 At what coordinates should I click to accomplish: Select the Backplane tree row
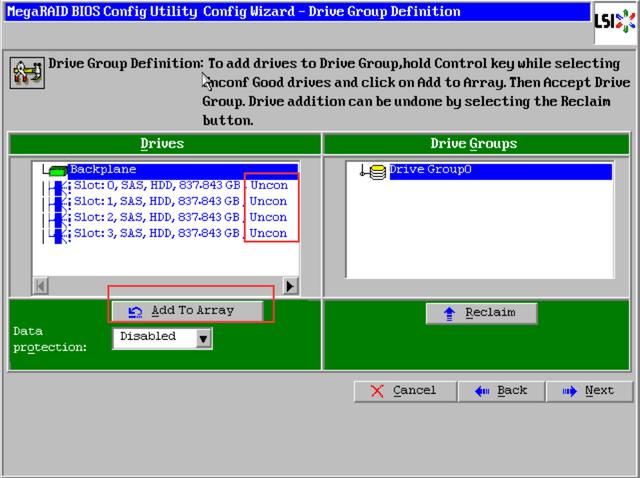pyautogui.click(x=183, y=169)
